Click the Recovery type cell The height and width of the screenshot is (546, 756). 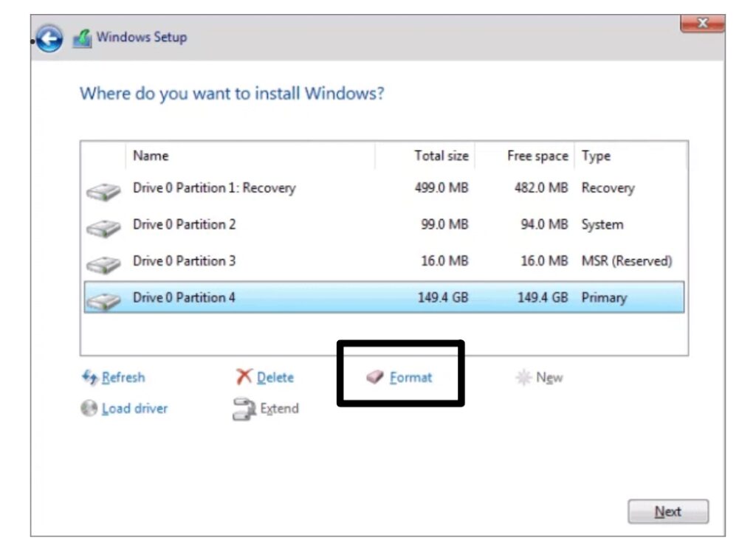pyautogui.click(x=608, y=188)
